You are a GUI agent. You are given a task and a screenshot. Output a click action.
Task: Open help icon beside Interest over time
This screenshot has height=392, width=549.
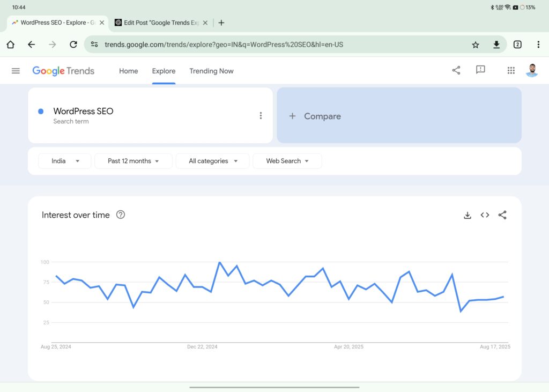click(x=121, y=215)
